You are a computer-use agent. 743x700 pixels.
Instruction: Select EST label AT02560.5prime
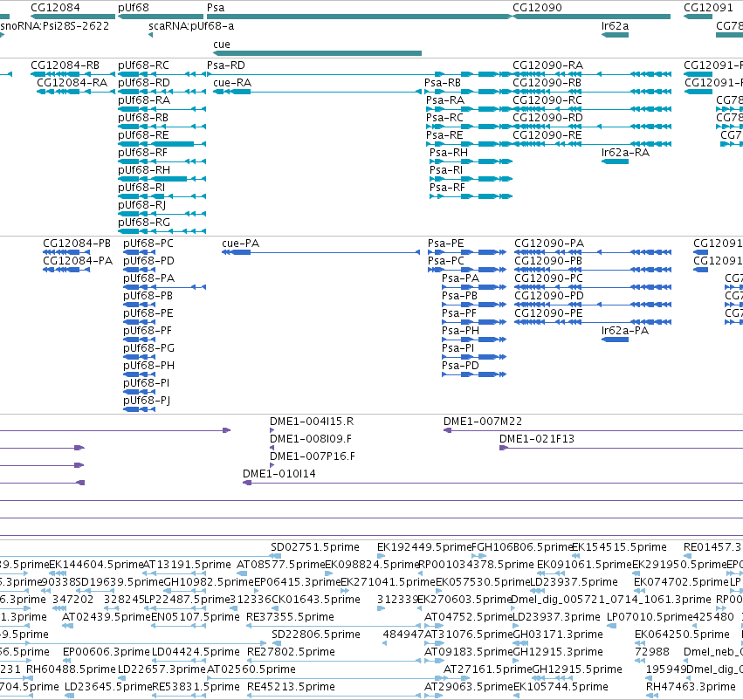[x=251, y=669]
